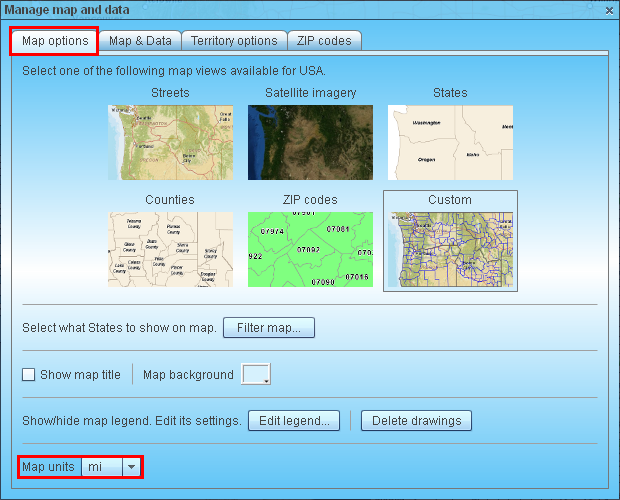
Task: Click the Streets label above the thumbnail
Action: (x=170, y=93)
